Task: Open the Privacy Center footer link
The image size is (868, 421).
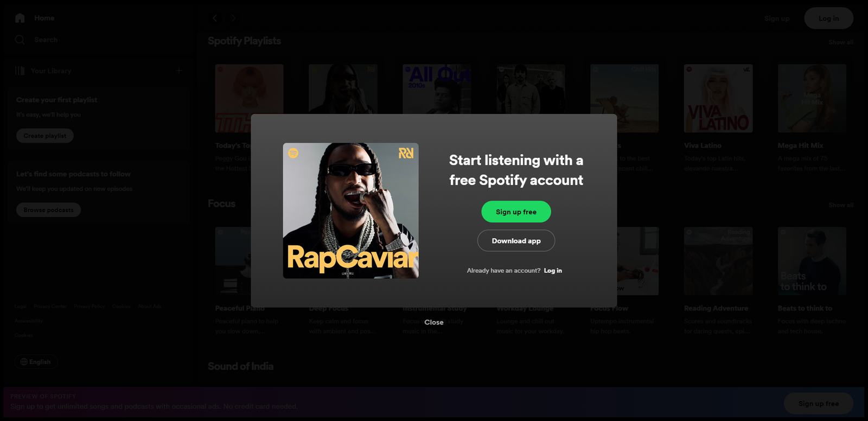Action: 50,307
